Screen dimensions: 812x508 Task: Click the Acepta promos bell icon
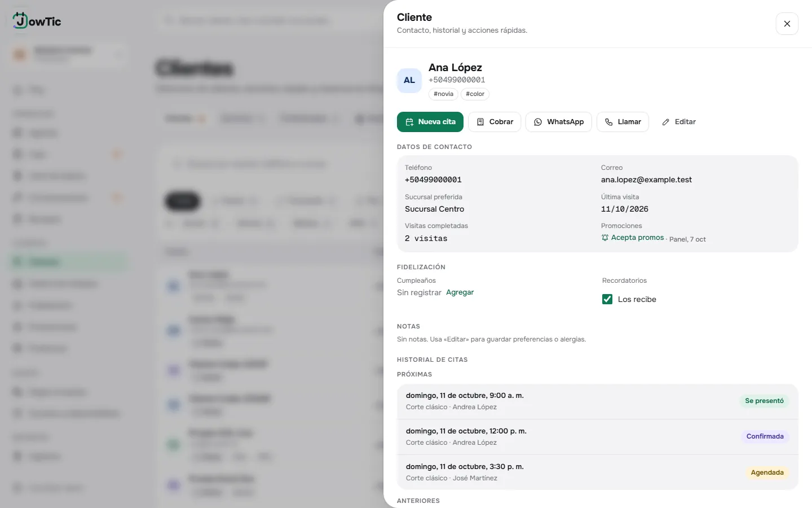605,238
